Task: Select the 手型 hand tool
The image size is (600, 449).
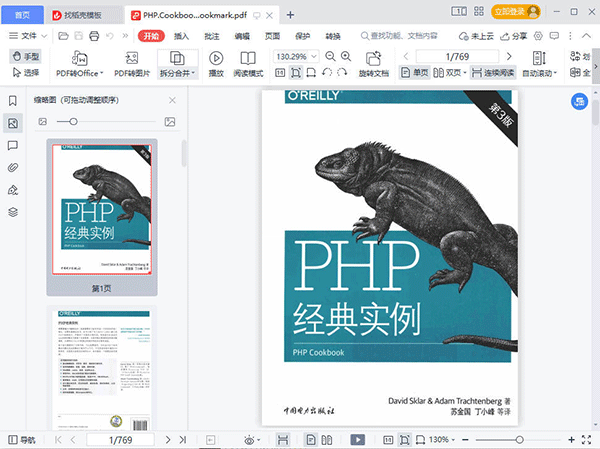Action: point(26,57)
